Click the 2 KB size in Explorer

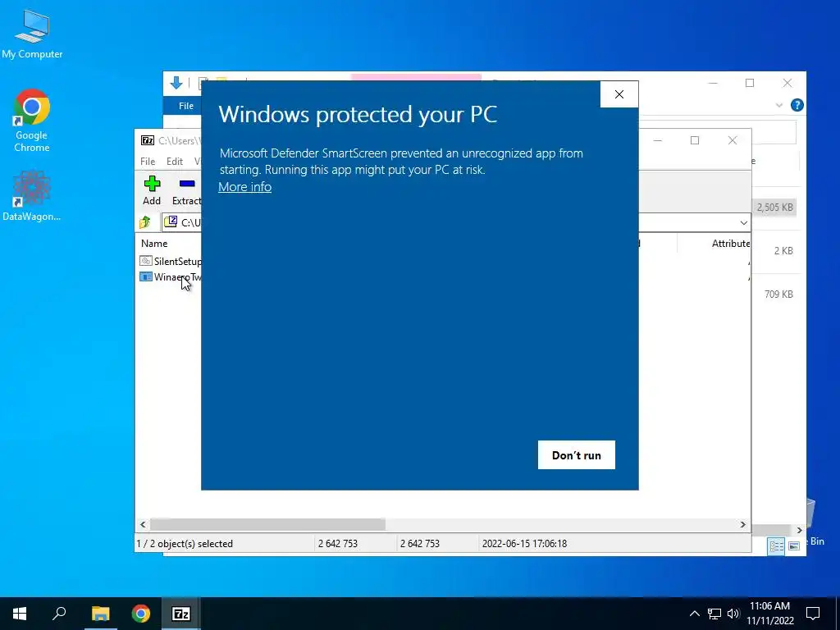point(783,251)
